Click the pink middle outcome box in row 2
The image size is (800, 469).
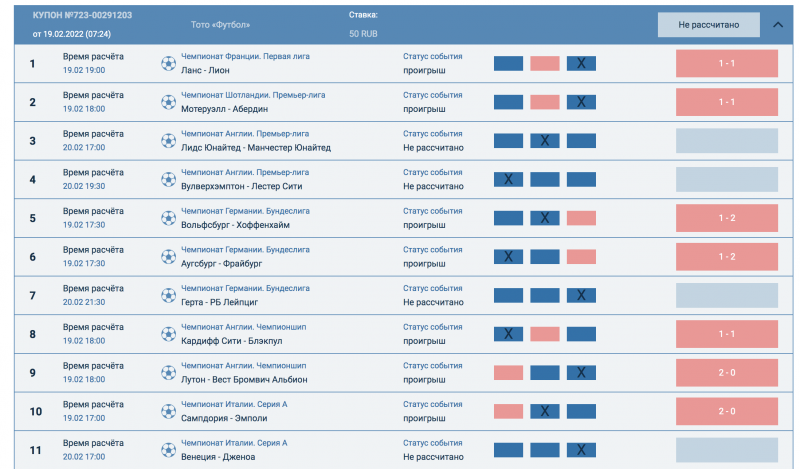(544, 102)
